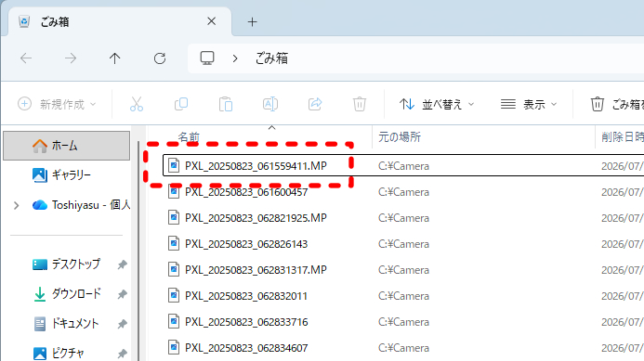Go forward with the right arrow
This screenshot has width=644, height=361.
click(x=71, y=58)
